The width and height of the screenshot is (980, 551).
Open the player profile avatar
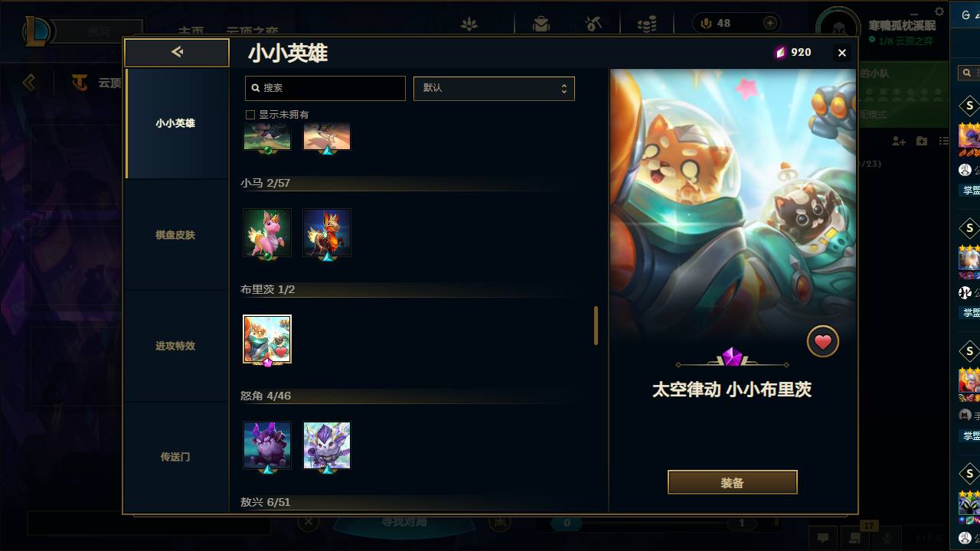tap(838, 29)
